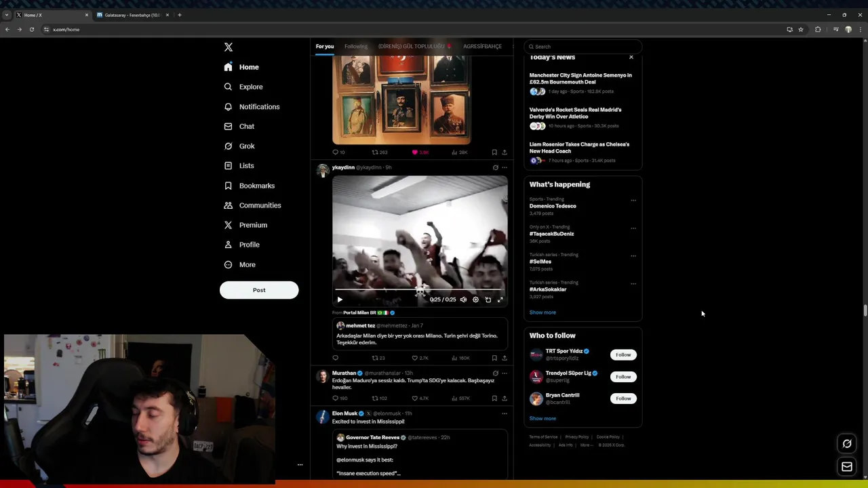Open the floating Grok button
868x488 pixels.
847,444
